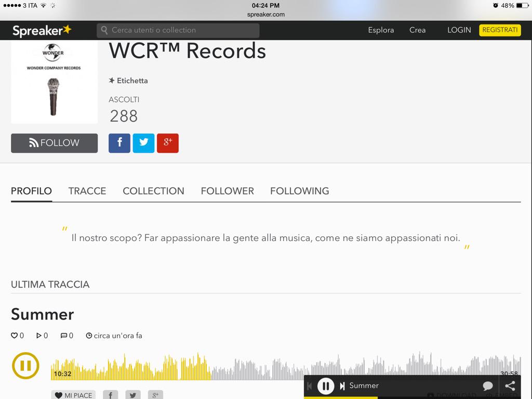Open the Esplora menu
This screenshot has height=399, width=532.
point(381,30)
